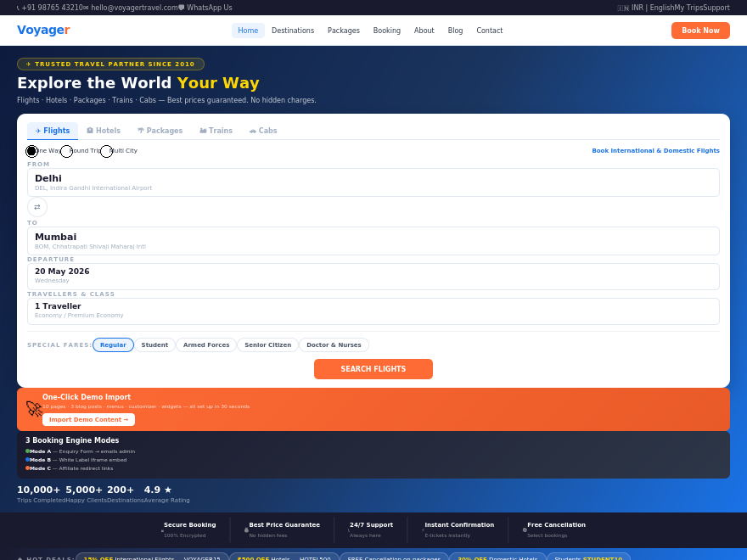Select the One Way radio button
747x560 pixels.
click(31, 151)
